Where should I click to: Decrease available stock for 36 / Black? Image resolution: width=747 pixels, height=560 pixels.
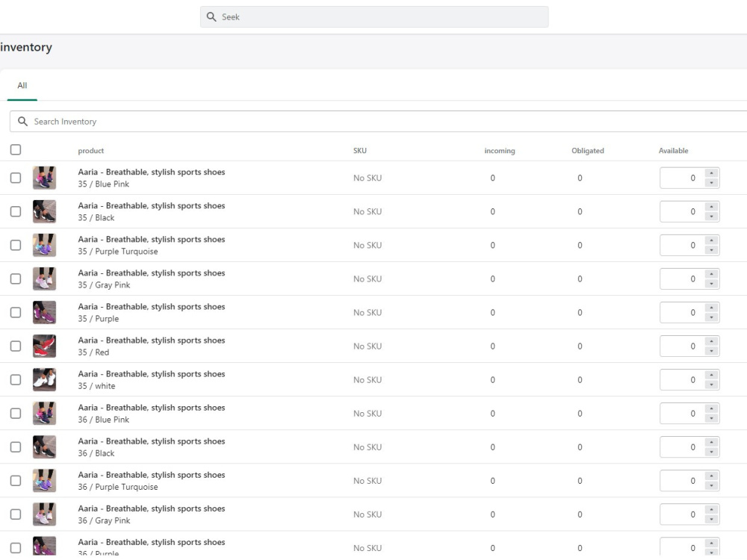(x=711, y=452)
